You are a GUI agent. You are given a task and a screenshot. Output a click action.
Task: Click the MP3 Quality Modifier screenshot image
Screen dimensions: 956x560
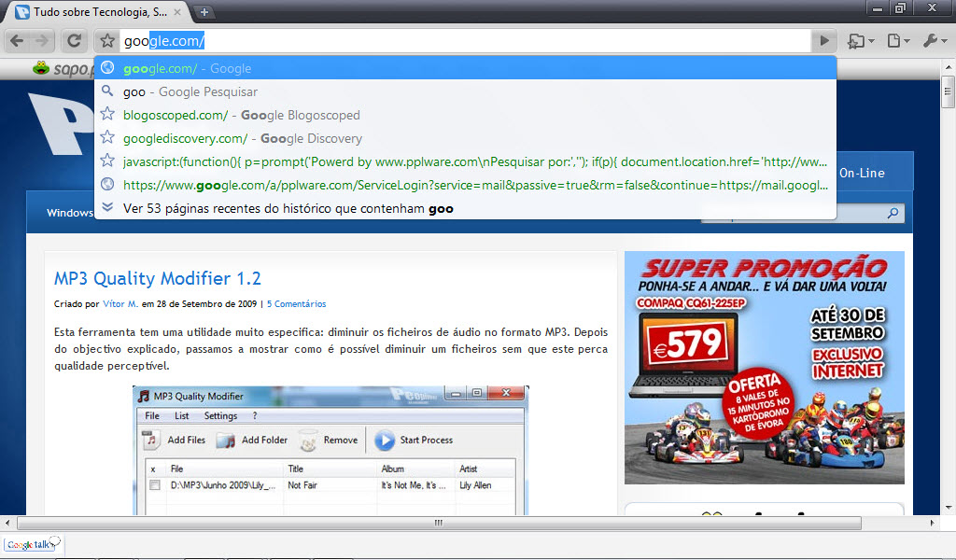[x=330, y=450]
